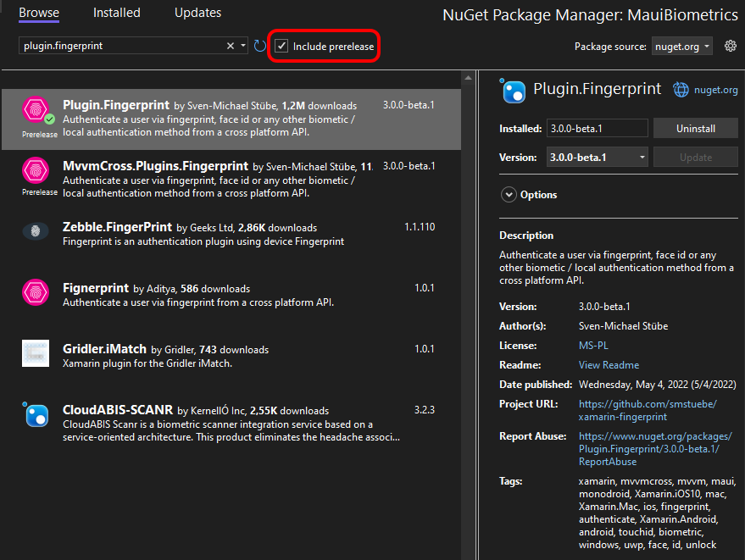This screenshot has height=560, width=745.
Task: Click the Plugin.Fingerprint package icon in list
Action: 36,110
